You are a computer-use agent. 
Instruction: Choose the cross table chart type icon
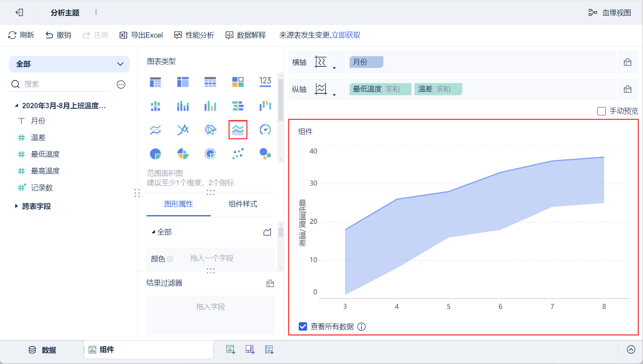pos(183,82)
